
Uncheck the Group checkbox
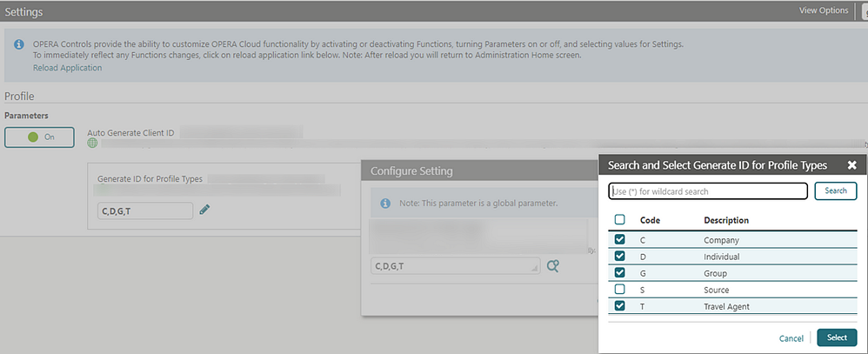click(620, 272)
